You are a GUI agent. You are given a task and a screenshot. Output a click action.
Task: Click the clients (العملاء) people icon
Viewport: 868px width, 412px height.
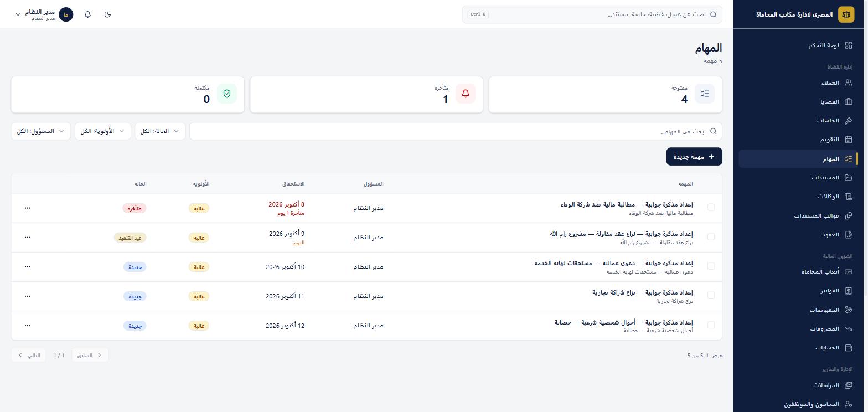click(848, 83)
